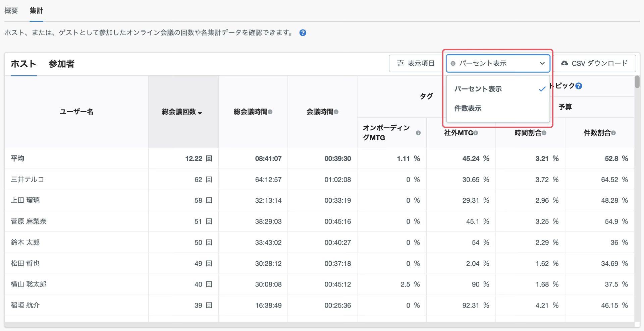Select the 平均 row label
Image resolution: width=644 pixels, height=331 pixels.
[x=17, y=158]
